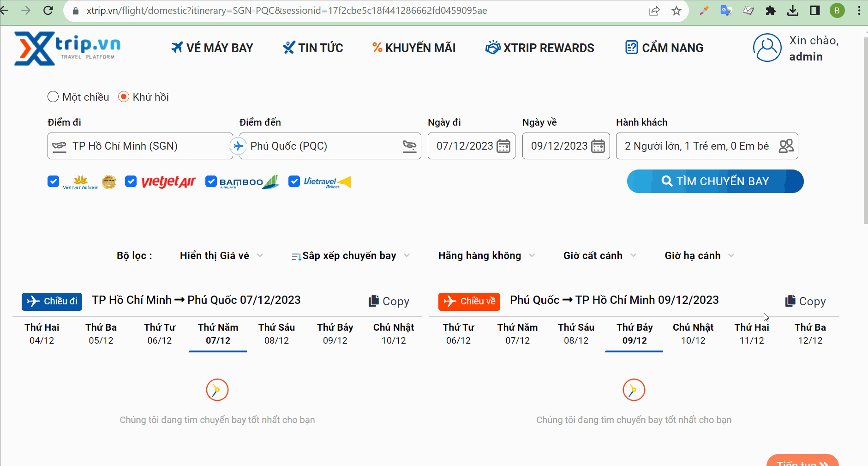This screenshot has width=868, height=466.
Task: Open the CẨM NANG menu
Action: [664, 48]
